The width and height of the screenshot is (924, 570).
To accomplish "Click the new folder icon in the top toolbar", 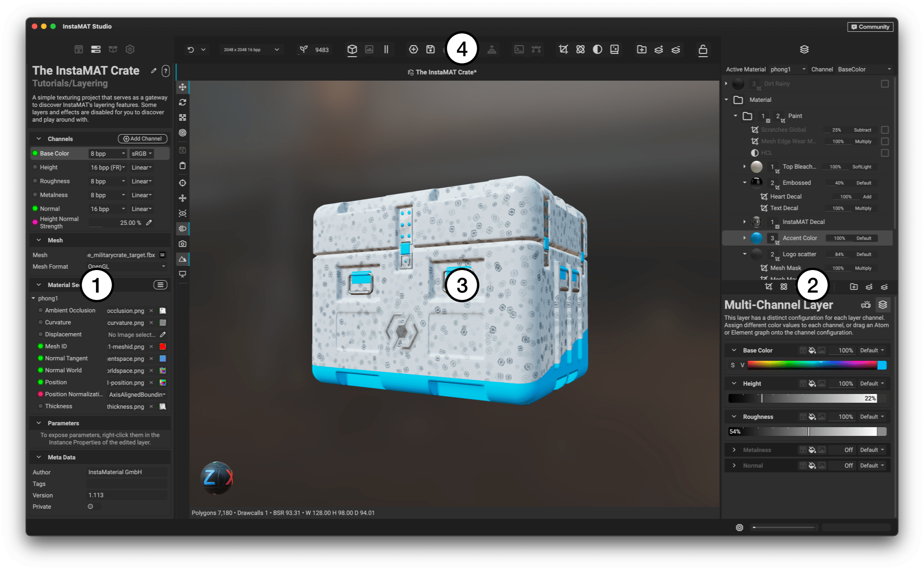I will (x=642, y=49).
